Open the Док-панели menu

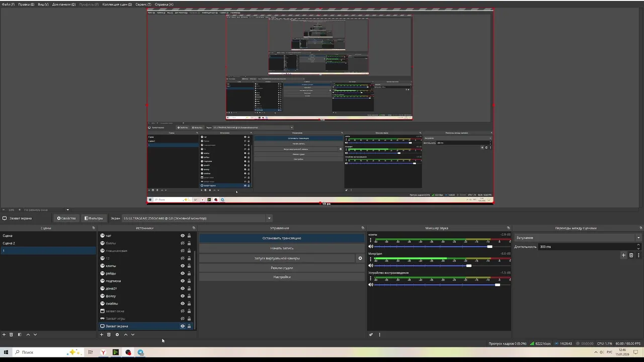click(64, 4)
